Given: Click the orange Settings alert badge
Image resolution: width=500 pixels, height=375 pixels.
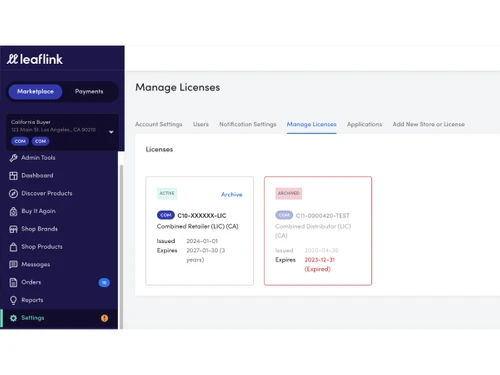Looking at the screenshot, I should (x=104, y=318).
